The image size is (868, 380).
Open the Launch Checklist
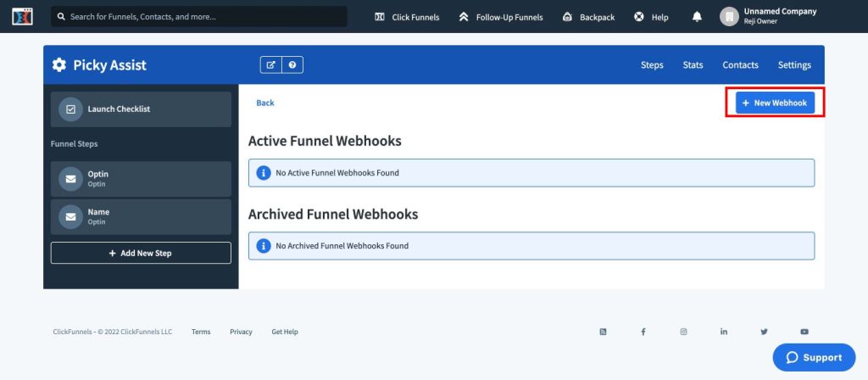click(x=142, y=109)
